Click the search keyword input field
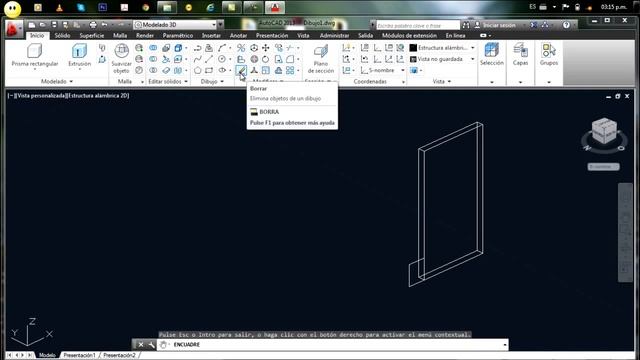The width and height of the screenshot is (640, 360). click(x=418, y=25)
